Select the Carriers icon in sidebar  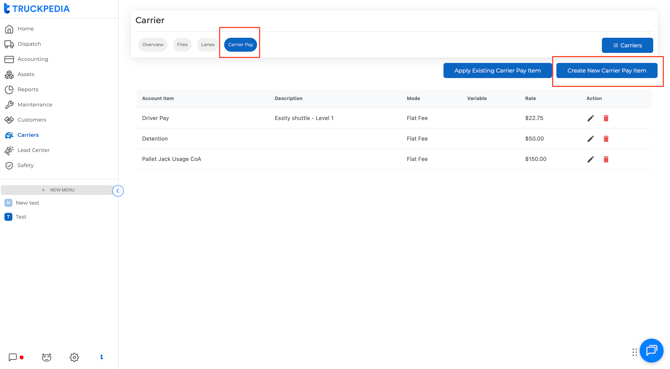pos(9,135)
